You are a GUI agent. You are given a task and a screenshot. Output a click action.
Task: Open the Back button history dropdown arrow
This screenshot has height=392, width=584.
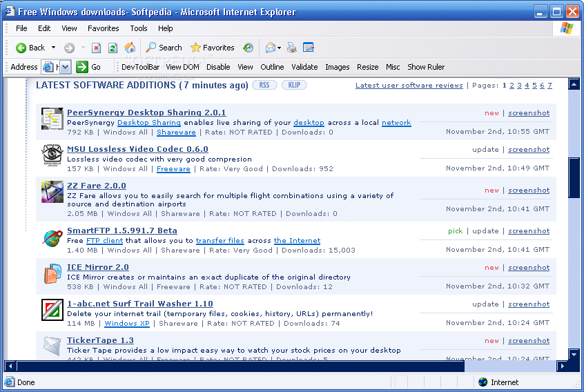(54, 48)
